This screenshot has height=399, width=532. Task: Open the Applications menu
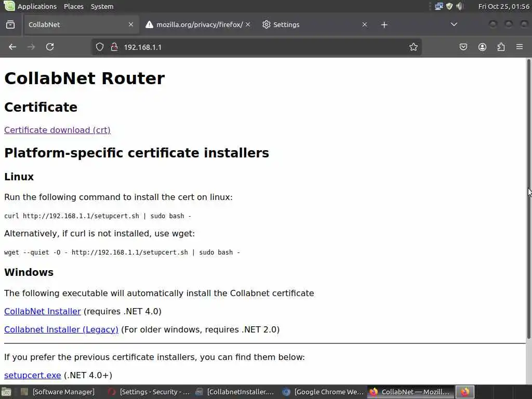(x=37, y=6)
